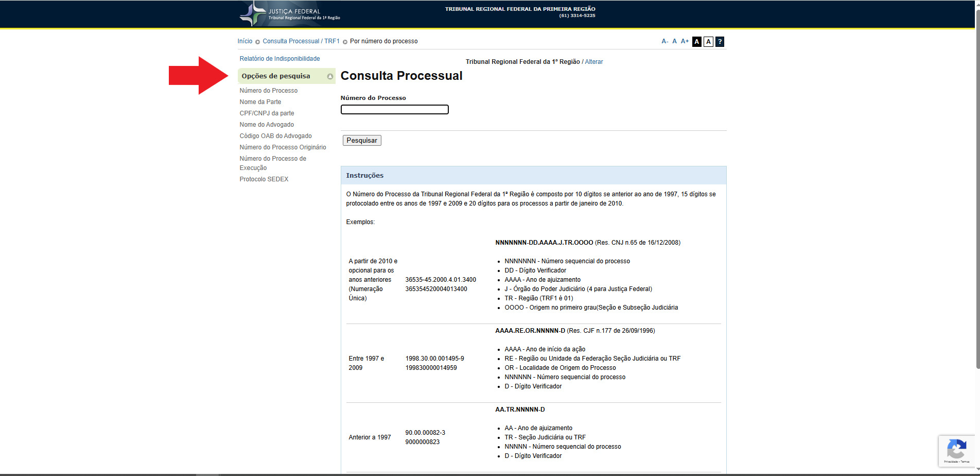
Task: Choose Código OAB do Advogado option
Action: point(275,136)
